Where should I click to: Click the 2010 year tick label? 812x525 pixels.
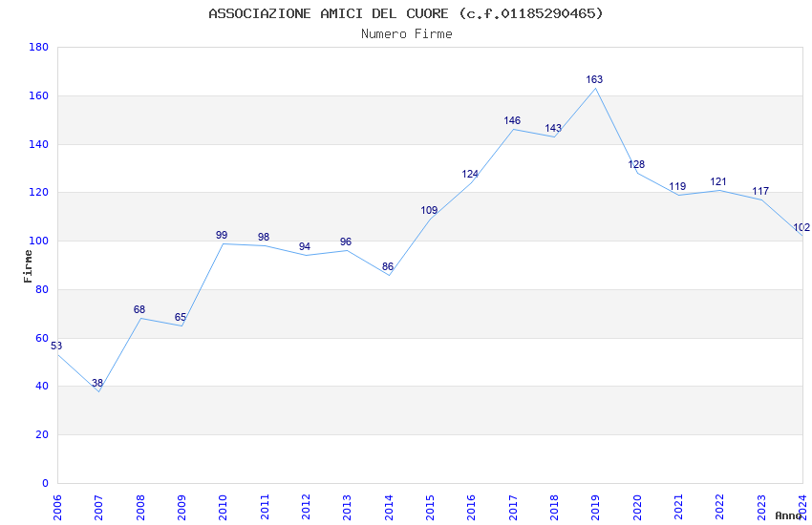[223, 508]
